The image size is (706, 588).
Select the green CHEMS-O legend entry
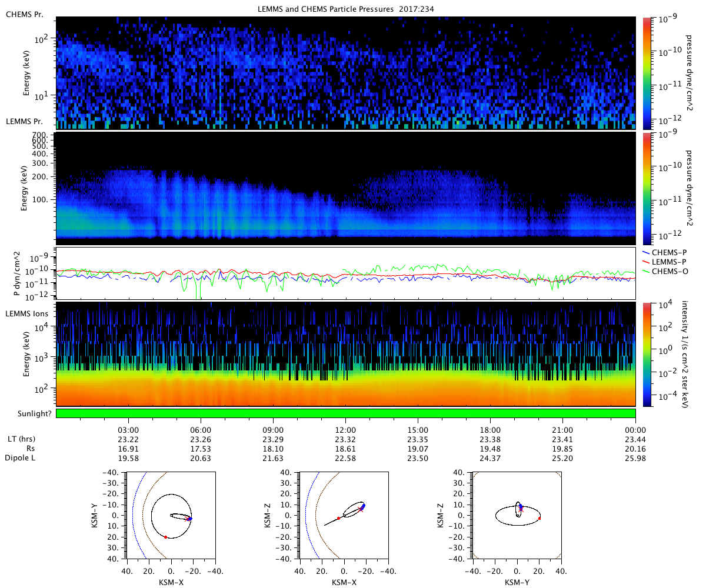point(665,271)
